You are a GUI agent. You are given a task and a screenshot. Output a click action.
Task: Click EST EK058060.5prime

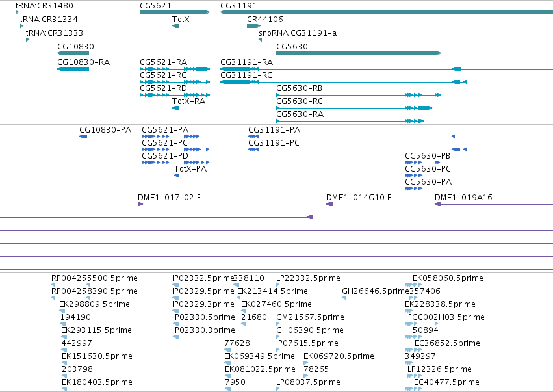(x=448, y=278)
